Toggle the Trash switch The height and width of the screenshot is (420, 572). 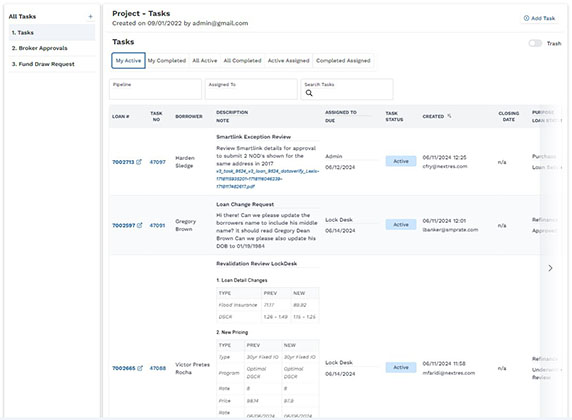pyautogui.click(x=535, y=43)
